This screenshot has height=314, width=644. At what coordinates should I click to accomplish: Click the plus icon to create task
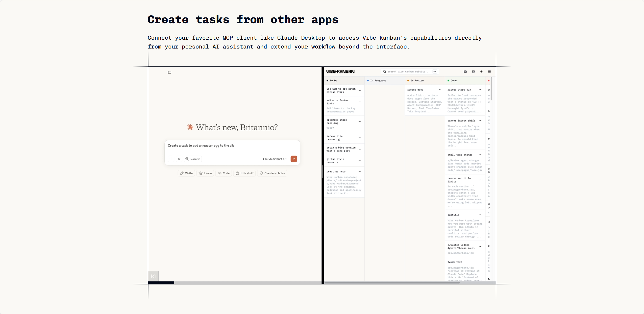(x=481, y=71)
